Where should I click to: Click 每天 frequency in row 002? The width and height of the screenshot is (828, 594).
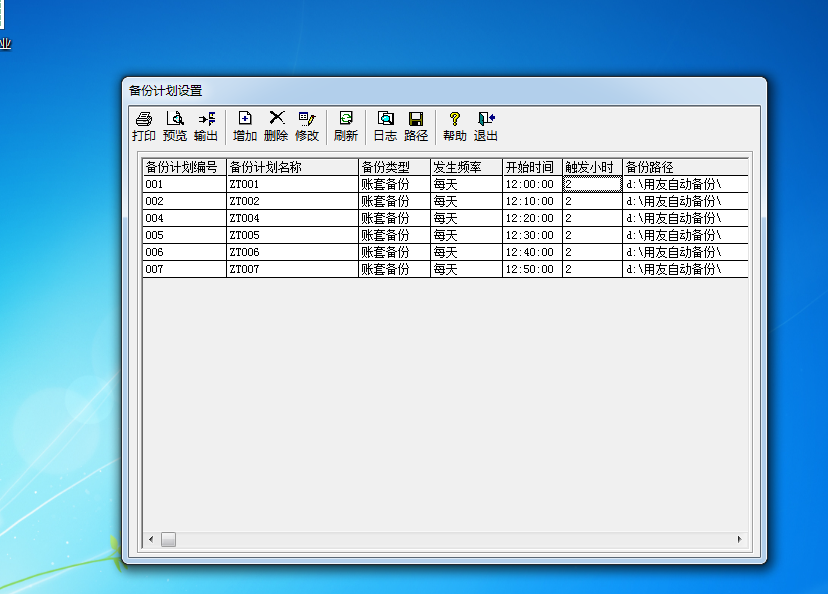pos(466,201)
